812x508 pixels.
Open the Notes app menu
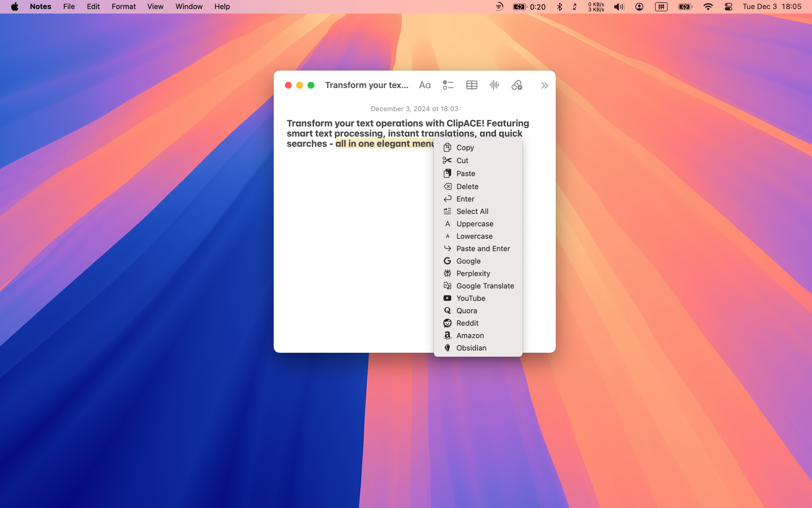[41, 7]
